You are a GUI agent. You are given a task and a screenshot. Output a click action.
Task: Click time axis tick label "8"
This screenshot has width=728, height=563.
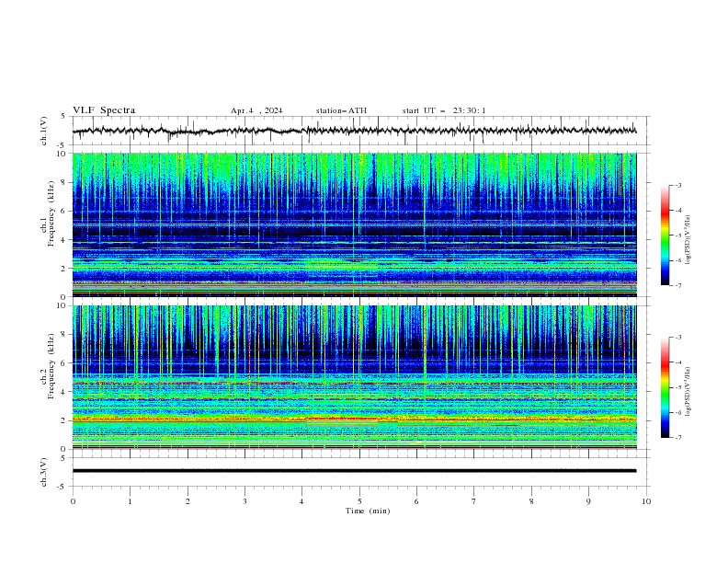click(531, 501)
